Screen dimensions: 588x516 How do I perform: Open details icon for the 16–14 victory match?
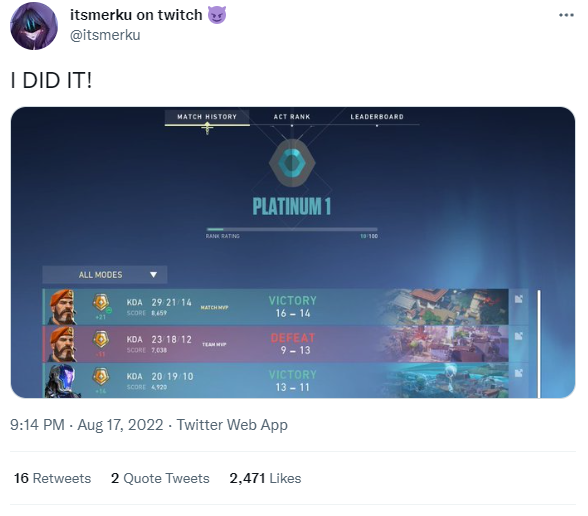pos(519,299)
